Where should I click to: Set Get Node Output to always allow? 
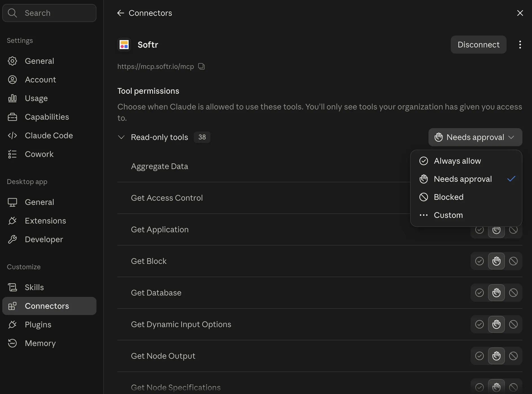[x=480, y=356]
